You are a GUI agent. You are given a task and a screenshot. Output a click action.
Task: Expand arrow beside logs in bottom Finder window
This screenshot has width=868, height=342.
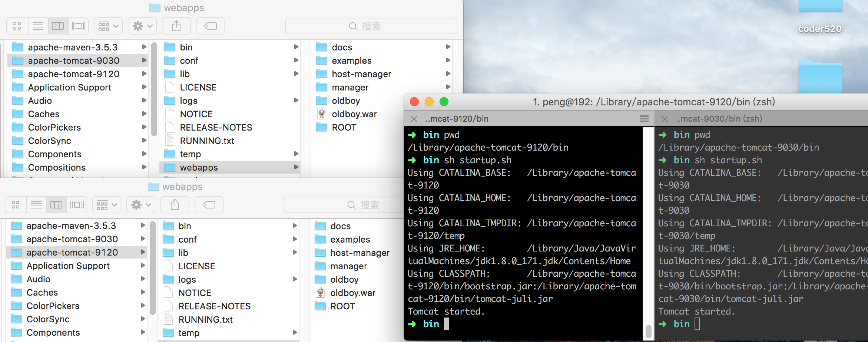coord(295,279)
